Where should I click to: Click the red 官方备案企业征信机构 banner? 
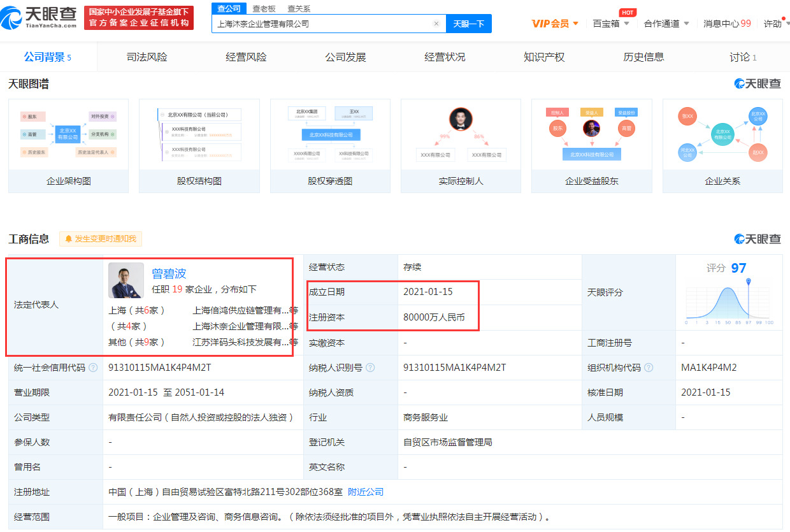(x=139, y=18)
